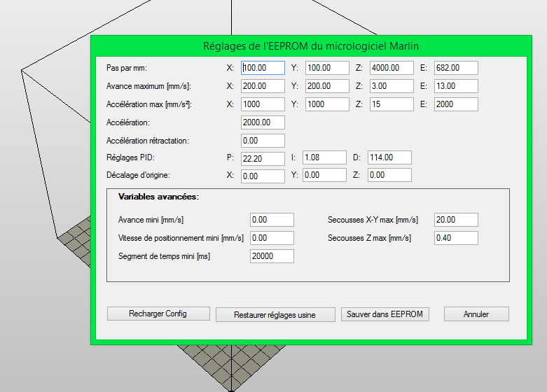Select Segment de temps mini field
Screen dimensions: 547x392
click(x=272, y=256)
